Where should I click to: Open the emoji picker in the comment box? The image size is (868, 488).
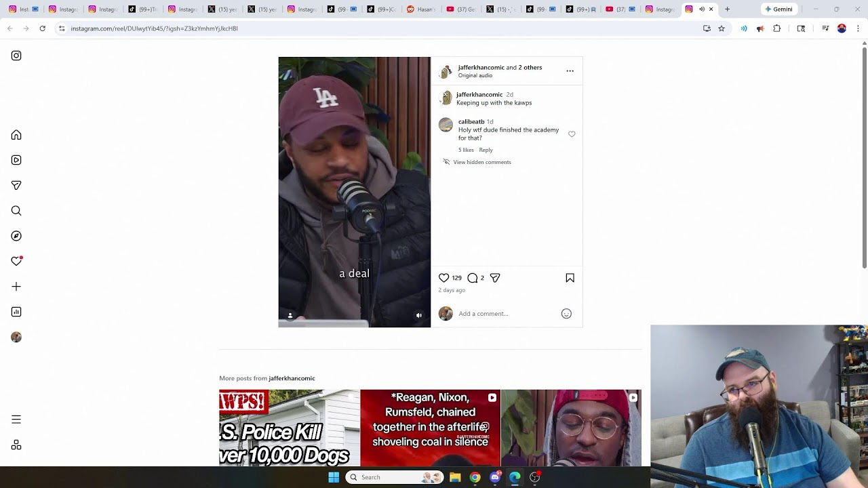[x=566, y=314]
